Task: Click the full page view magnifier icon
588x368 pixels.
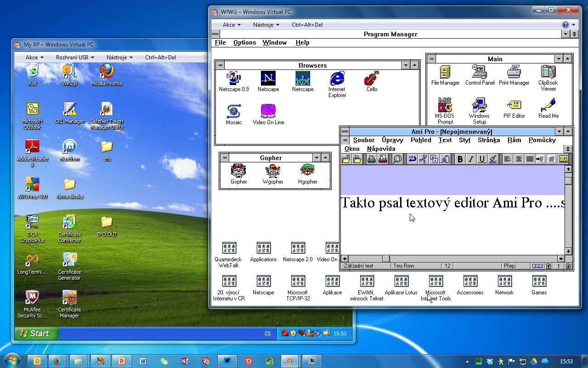Action: pyautogui.click(x=397, y=159)
